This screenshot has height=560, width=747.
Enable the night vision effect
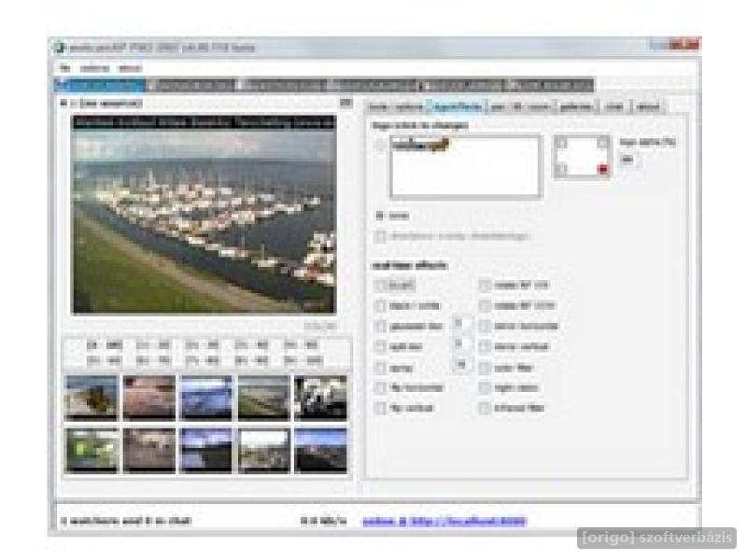485,387
